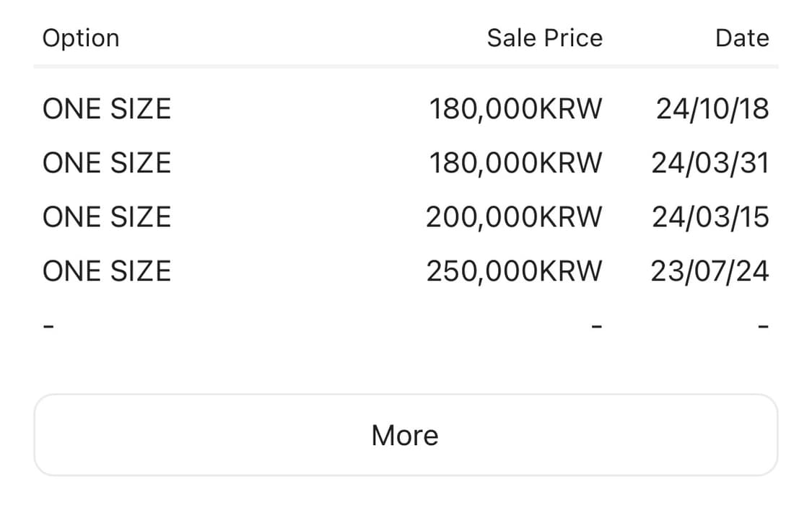Click the 180,000KRW price dated 24/03/31

pyautogui.click(x=515, y=163)
